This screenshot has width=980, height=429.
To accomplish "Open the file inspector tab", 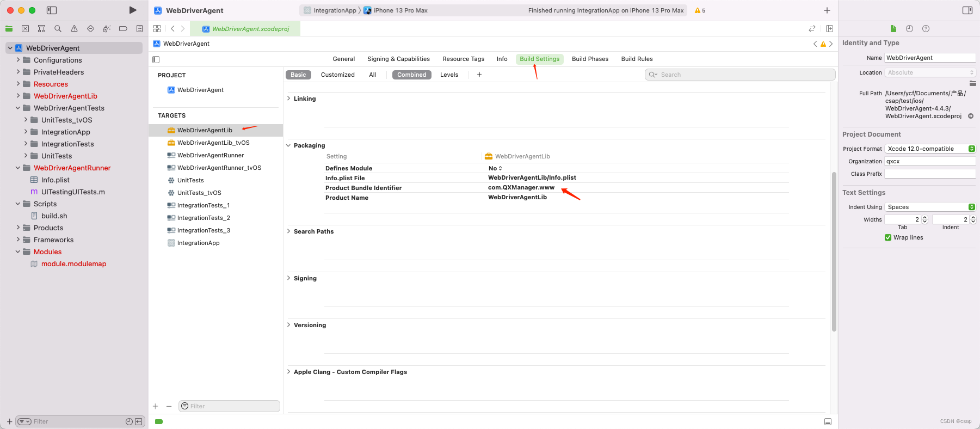I will pos(893,28).
